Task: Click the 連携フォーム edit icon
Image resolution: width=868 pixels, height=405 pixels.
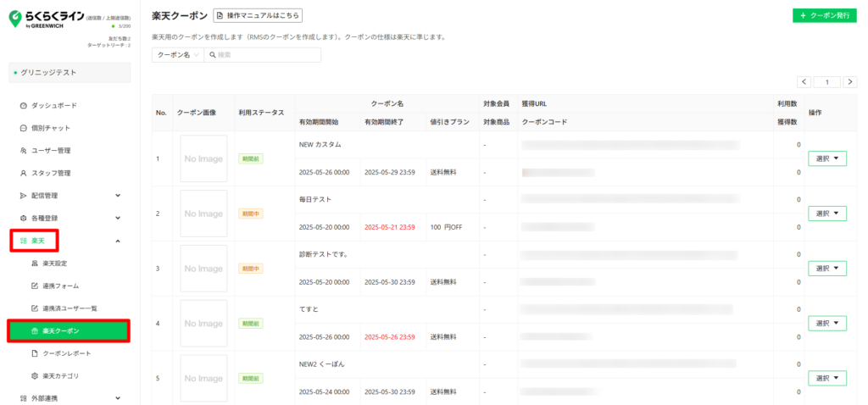Action: [34, 286]
